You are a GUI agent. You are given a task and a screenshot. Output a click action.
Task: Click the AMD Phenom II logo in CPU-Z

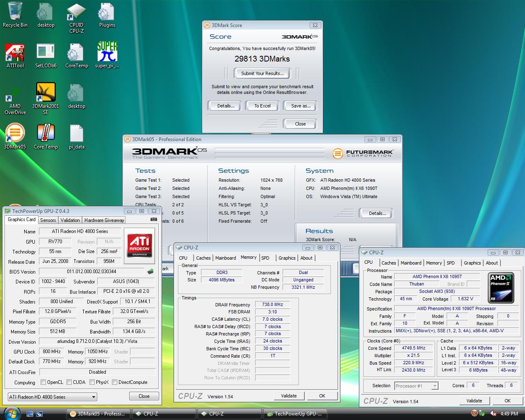(x=500, y=288)
